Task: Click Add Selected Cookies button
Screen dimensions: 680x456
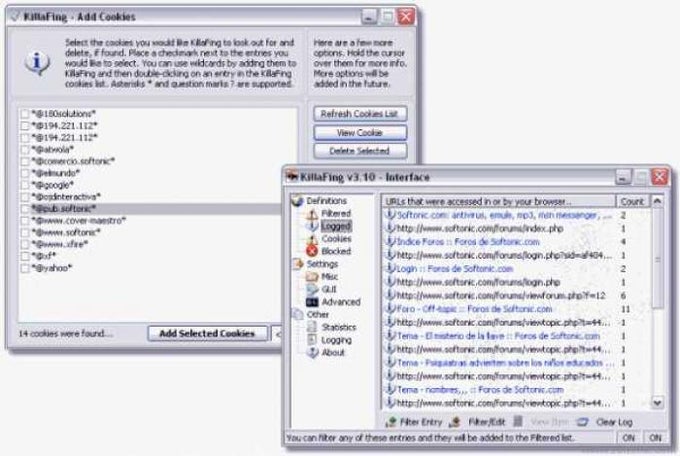Action: (207, 334)
